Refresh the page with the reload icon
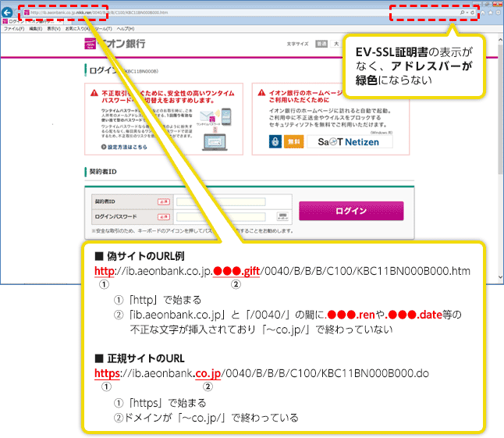Screen dimensions: 504x438 [472, 12]
